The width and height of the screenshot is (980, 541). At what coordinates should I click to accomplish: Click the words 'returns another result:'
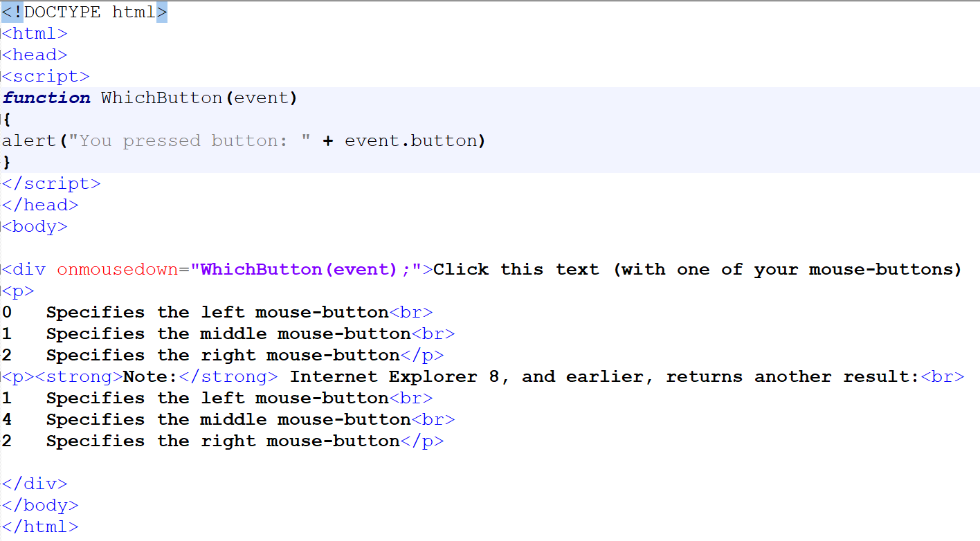(793, 377)
